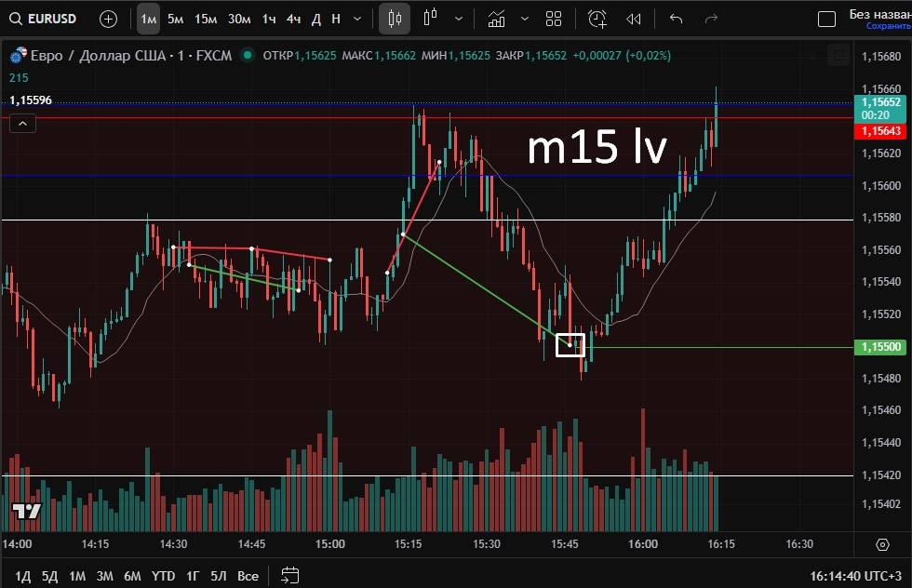Select the 4ч timeframe

point(293,19)
